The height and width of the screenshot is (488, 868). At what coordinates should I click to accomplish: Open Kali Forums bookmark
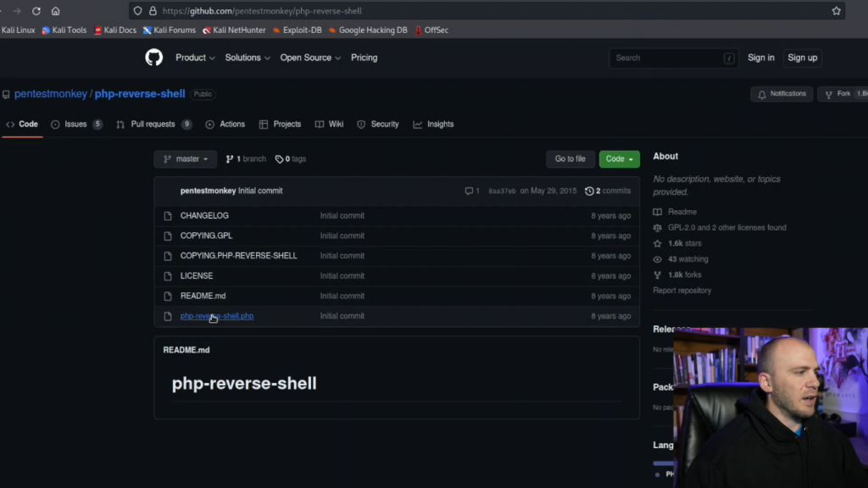pos(170,30)
